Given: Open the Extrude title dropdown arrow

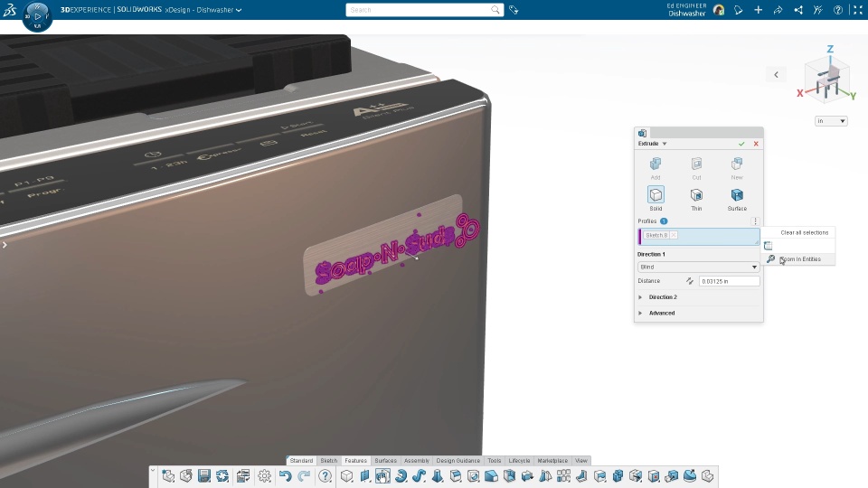Looking at the screenshot, I should click(665, 144).
